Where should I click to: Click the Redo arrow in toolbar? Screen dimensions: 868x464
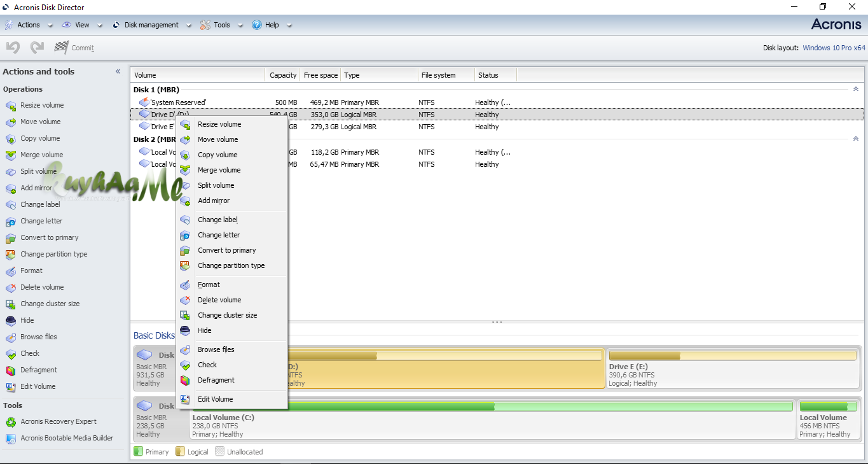tap(38, 48)
